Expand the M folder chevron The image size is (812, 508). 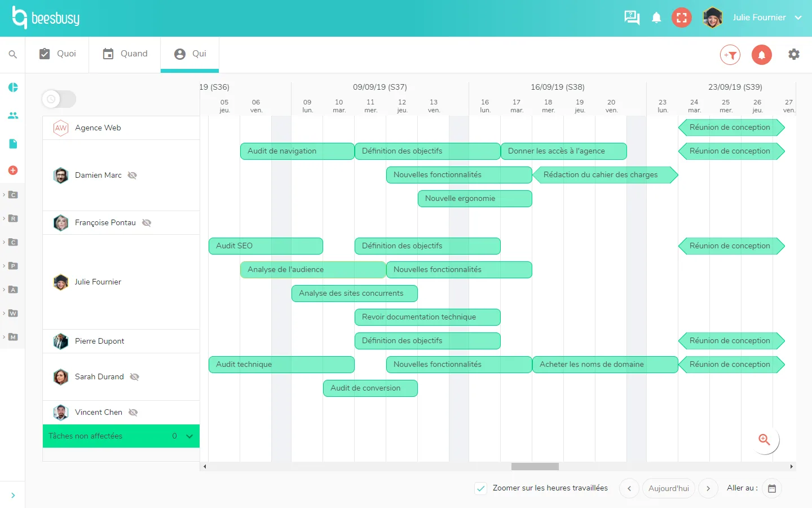click(x=4, y=337)
